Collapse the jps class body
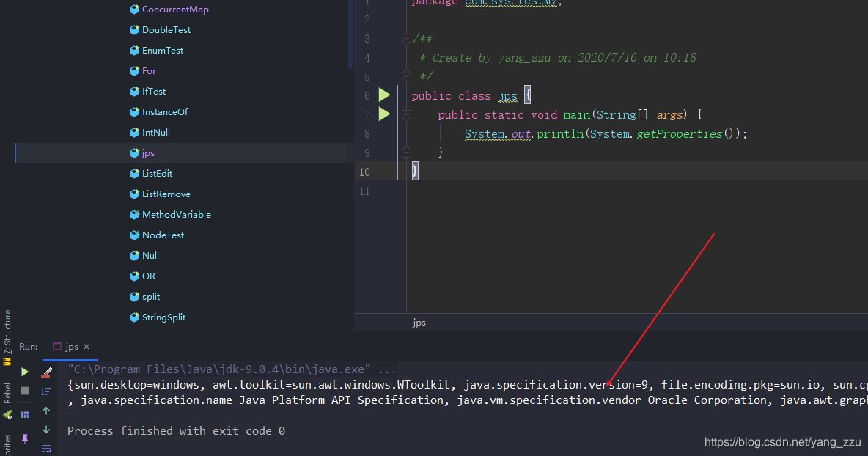Image resolution: width=868 pixels, height=456 pixels. [x=406, y=95]
